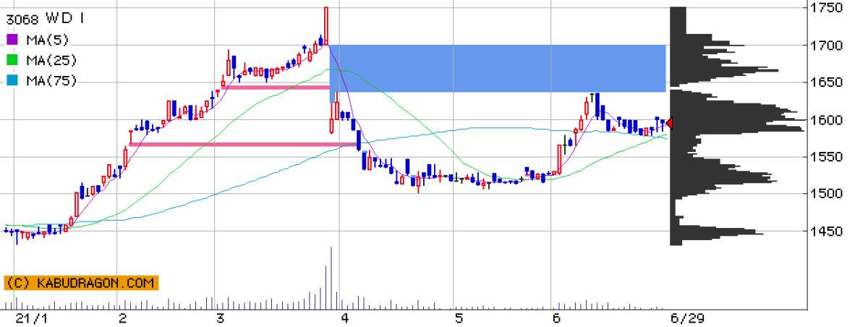The width and height of the screenshot is (868, 327).
Task: Click the (C) KABUDRAGON.COM label
Action: pos(81,284)
